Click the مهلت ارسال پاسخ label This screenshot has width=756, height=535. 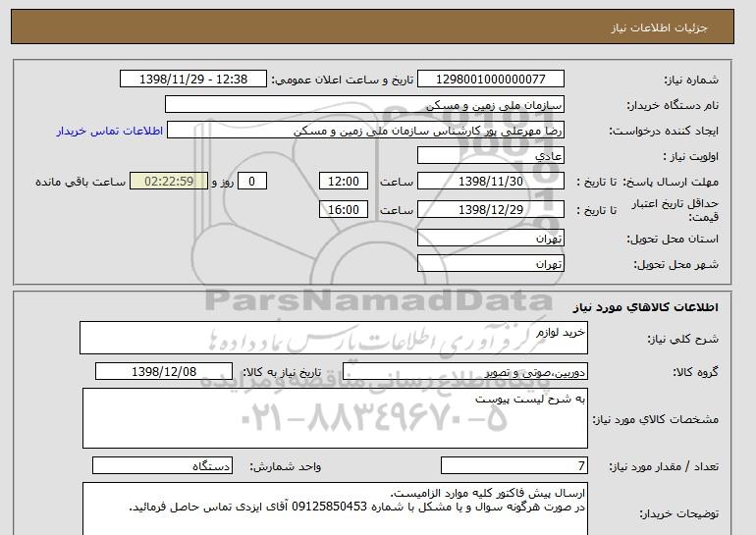pos(671,182)
